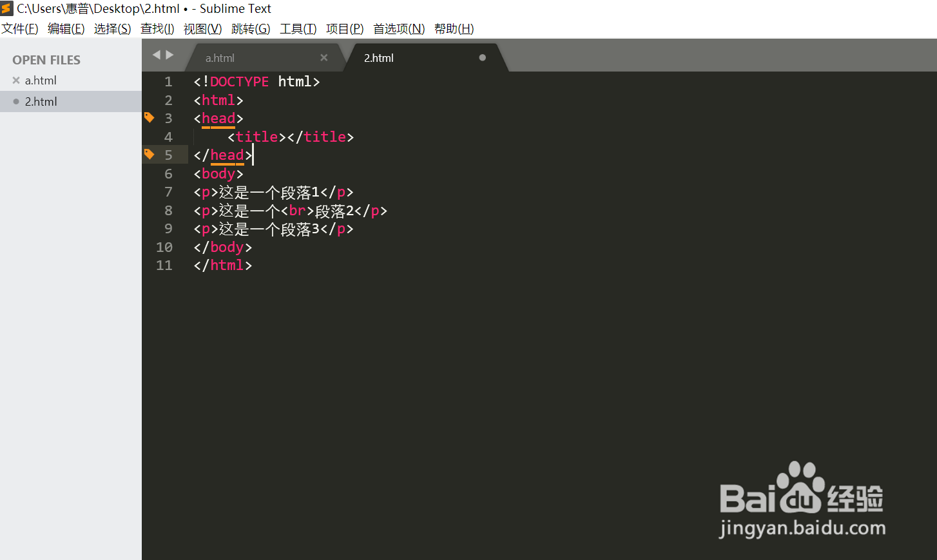
Task: Click the closing body tag on line 10
Action: pyautogui.click(x=223, y=247)
